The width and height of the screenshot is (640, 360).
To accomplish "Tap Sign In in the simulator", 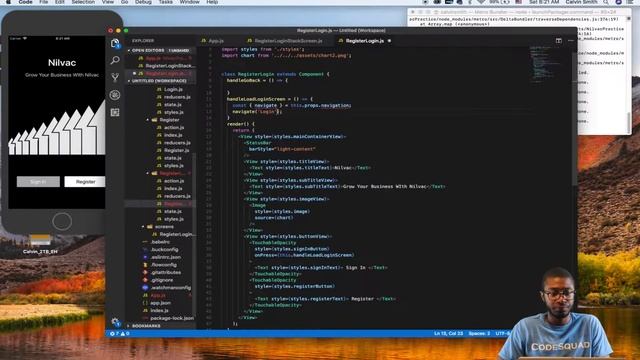I will click(38, 182).
